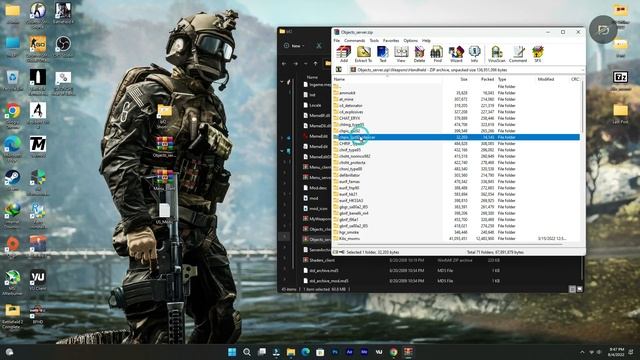Open the Options menu in WinRAR

point(410,41)
